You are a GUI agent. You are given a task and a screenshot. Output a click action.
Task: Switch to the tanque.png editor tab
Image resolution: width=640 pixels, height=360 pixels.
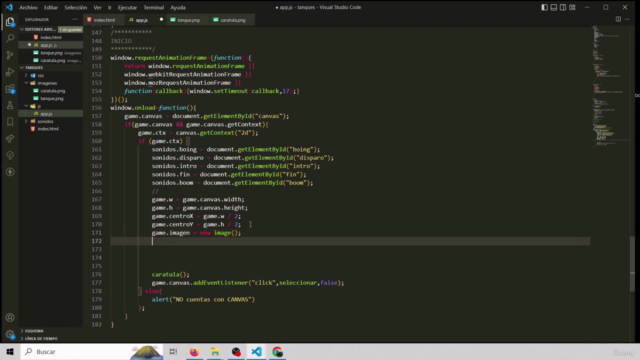click(189, 20)
